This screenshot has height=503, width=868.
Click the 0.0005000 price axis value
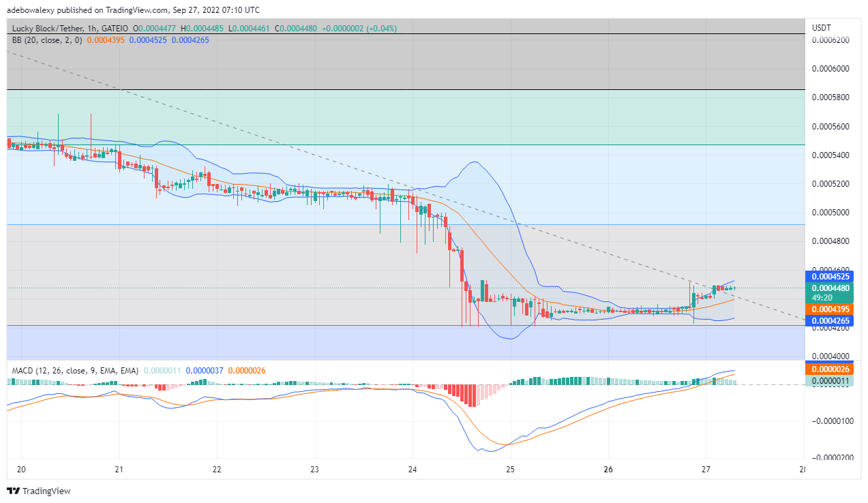(x=830, y=213)
